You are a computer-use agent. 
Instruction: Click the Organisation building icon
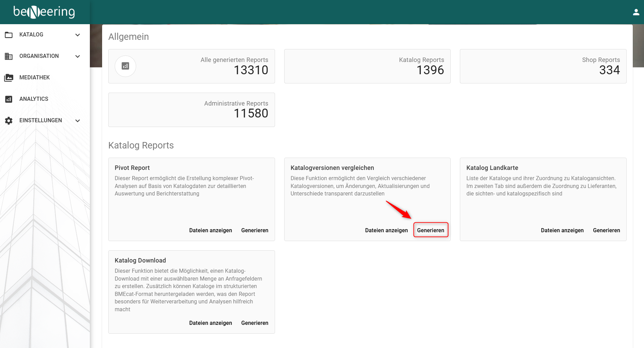[x=9, y=56]
